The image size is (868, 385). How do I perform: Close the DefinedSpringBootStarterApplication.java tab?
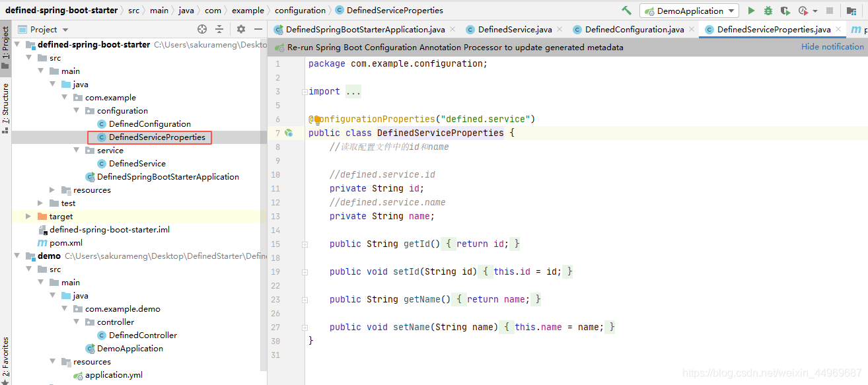click(452, 29)
